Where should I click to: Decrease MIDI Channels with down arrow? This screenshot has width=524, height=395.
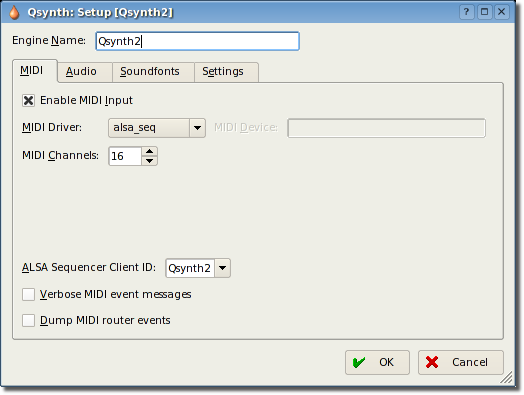click(x=149, y=161)
